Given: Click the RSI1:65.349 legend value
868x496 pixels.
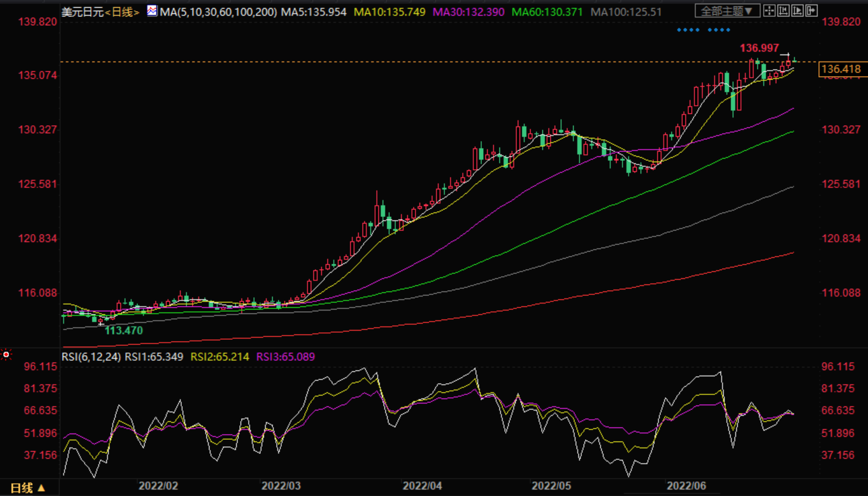Looking at the screenshot, I should click(154, 357).
